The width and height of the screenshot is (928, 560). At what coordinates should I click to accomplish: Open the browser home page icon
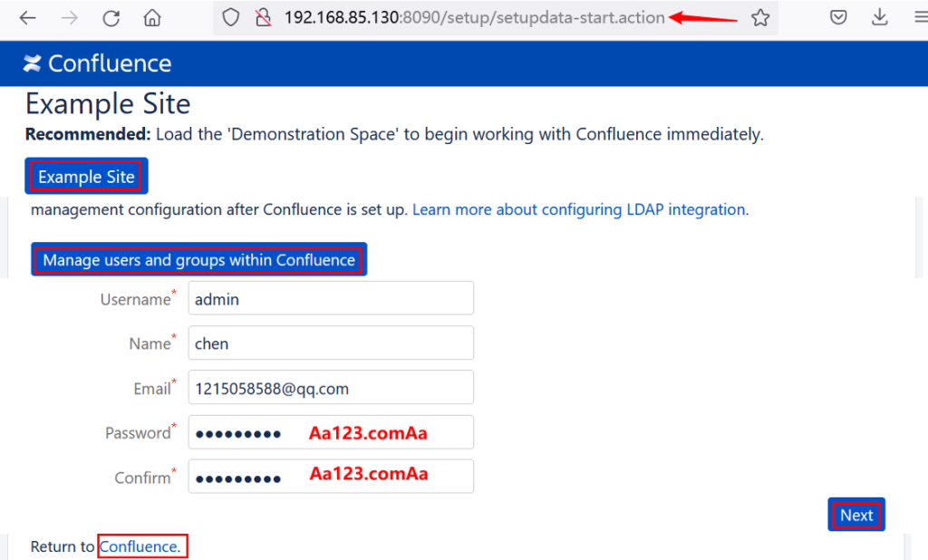(152, 18)
